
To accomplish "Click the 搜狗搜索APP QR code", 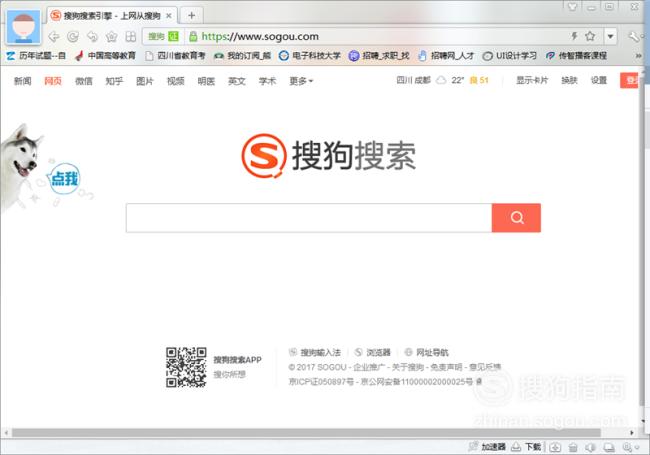I will (186, 367).
